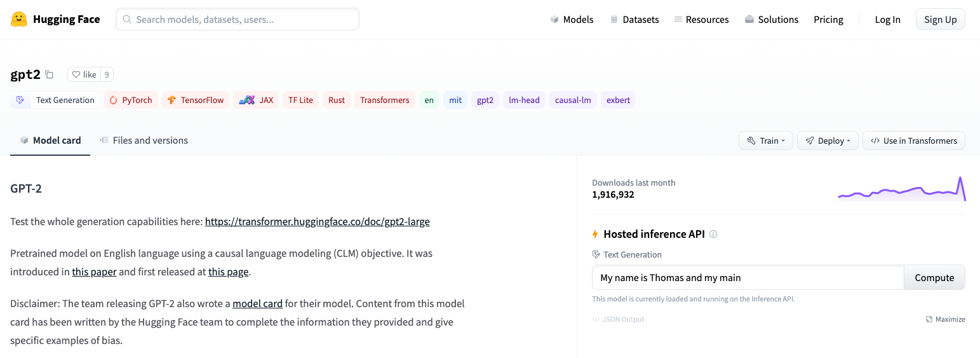Click the heart like button
The width and height of the screenshot is (980, 358).
tap(83, 74)
